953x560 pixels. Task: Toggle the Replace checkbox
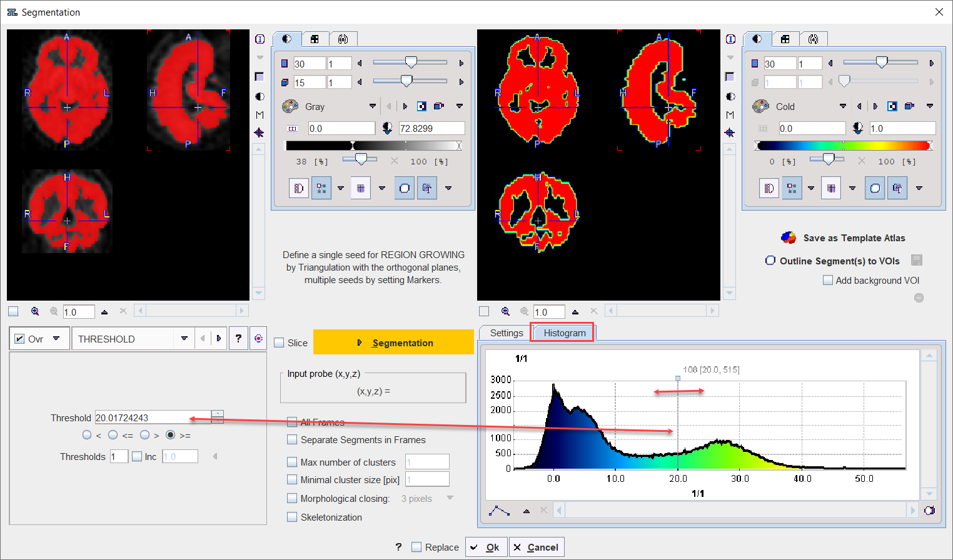pyautogui.click(x=416, y=547)
